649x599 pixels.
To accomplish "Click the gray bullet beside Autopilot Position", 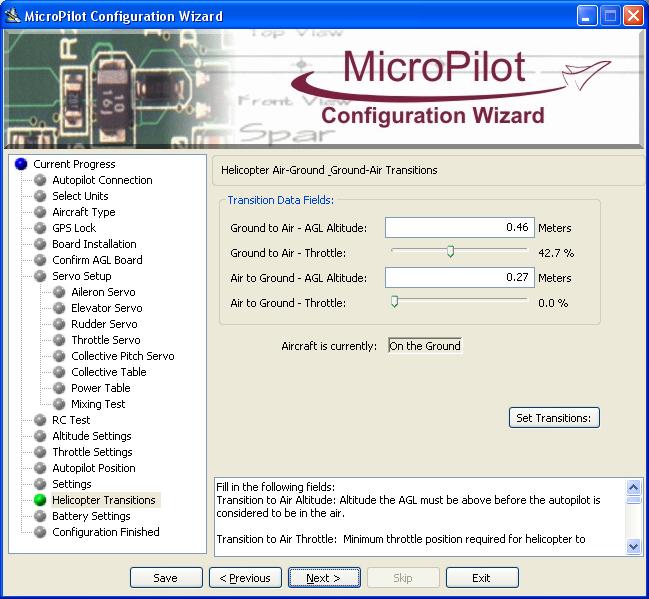I will [x=40, y=468].
